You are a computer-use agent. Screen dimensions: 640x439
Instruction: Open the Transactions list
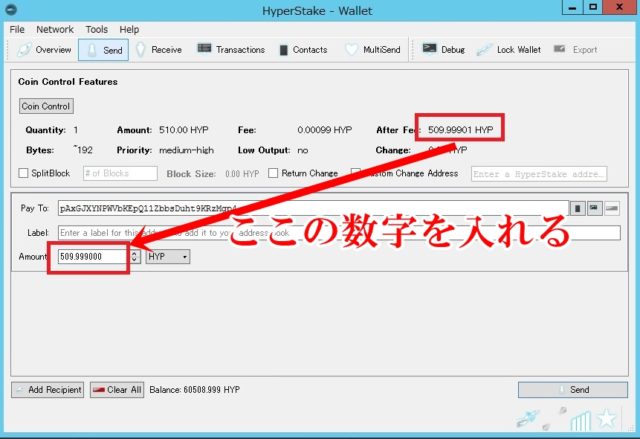coord(231,50)
